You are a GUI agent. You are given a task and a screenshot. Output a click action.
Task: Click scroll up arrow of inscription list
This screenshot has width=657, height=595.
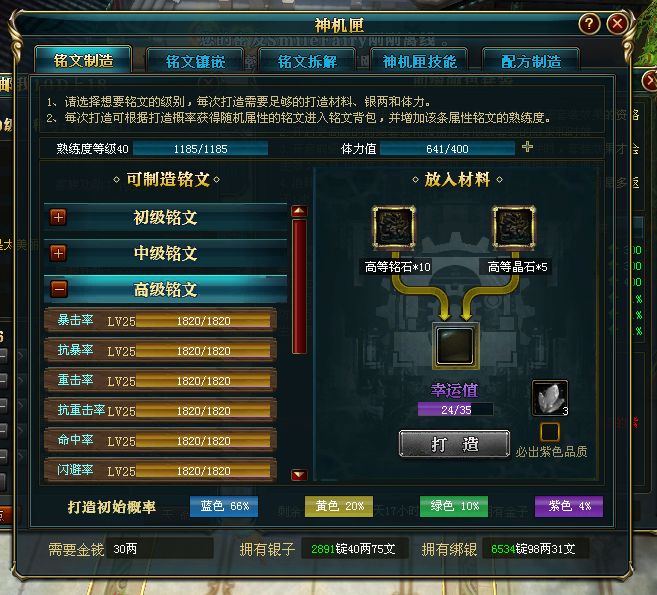(x=299, y=211)
